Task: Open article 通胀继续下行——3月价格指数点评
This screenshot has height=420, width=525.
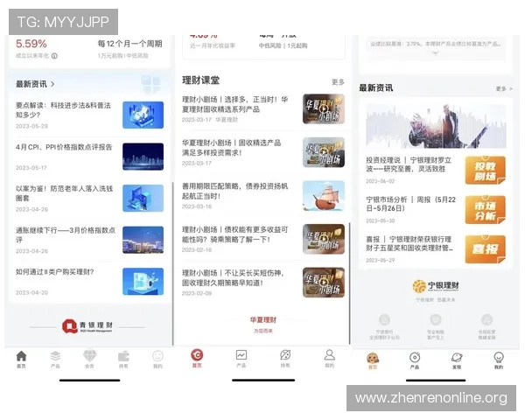Action: 89,240
